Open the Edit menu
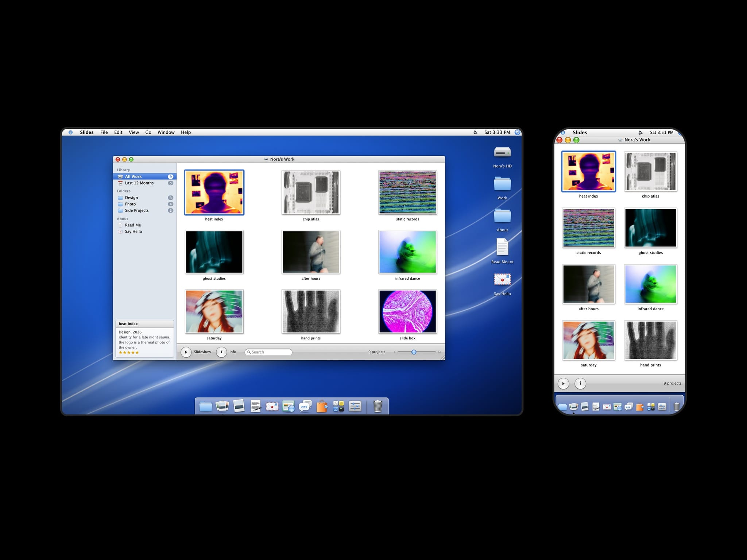Image resolution: width=747 pixels, height=560 pixels. pyautogui.click(x=118, y=132)
